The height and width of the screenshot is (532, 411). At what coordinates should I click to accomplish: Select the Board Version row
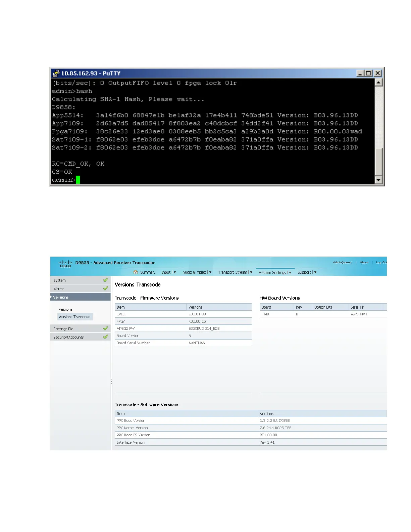(x=183, y=336)
